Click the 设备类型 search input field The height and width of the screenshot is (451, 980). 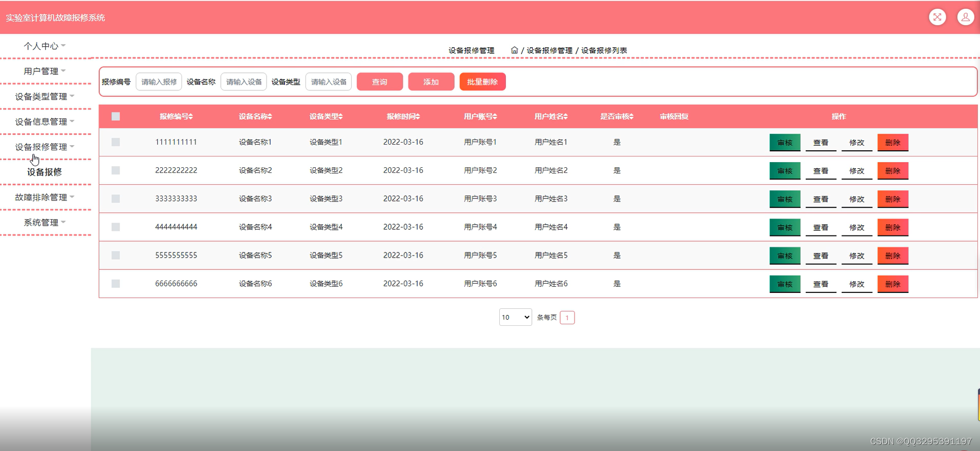coord(329,82)
